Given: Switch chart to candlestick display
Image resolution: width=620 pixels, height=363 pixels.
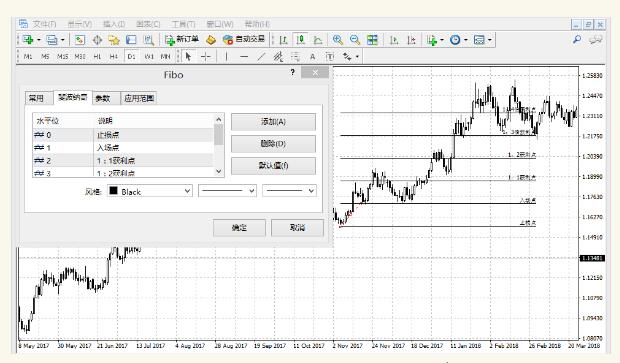Looking at the screenshot, I should (301, 40).
